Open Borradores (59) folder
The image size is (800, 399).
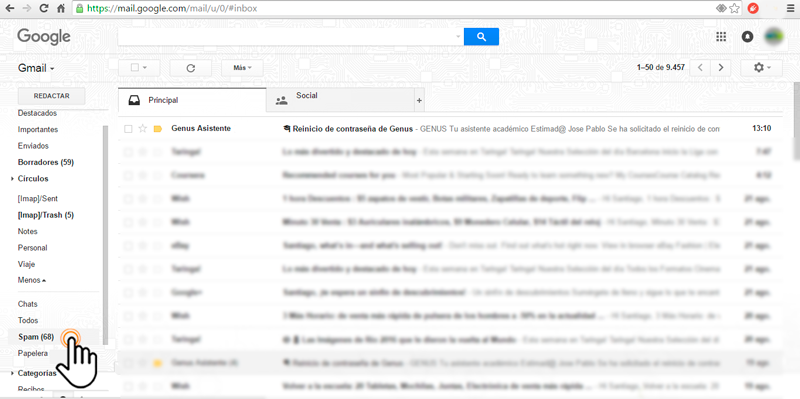[x=46, y=162]
